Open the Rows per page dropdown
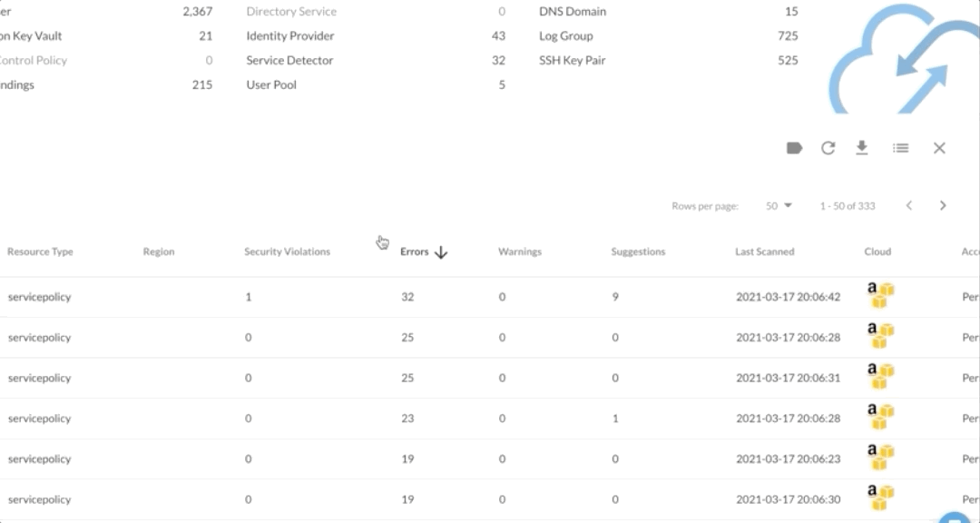This screenshot has height=523, width=980. [779, 206]
